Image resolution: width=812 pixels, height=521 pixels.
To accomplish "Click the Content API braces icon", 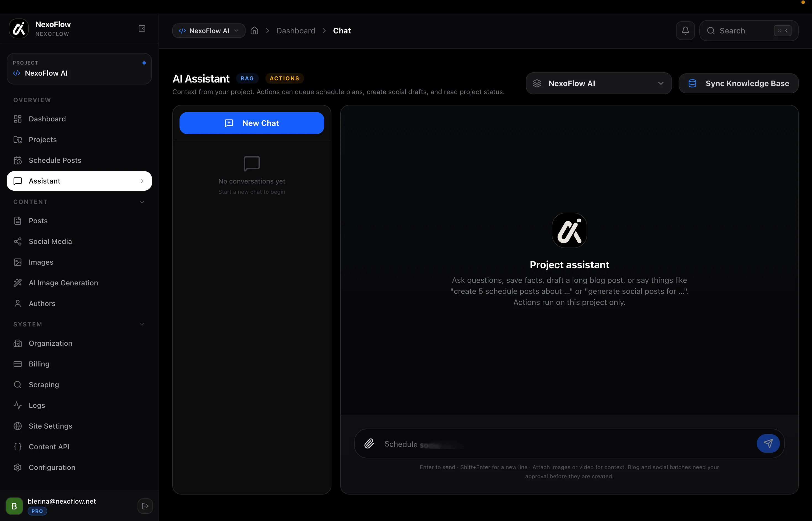I will click(x=18, y=446).
